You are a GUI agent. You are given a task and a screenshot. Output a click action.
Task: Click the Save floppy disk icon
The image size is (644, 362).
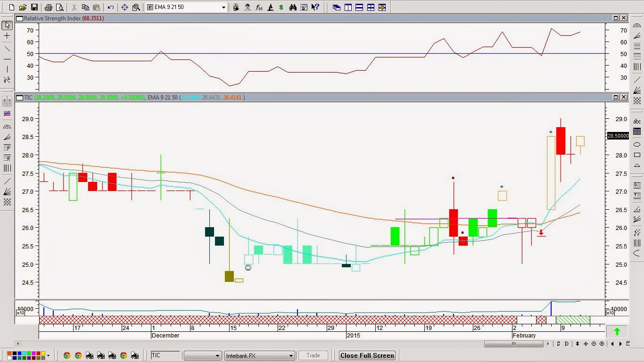(34, 7)
